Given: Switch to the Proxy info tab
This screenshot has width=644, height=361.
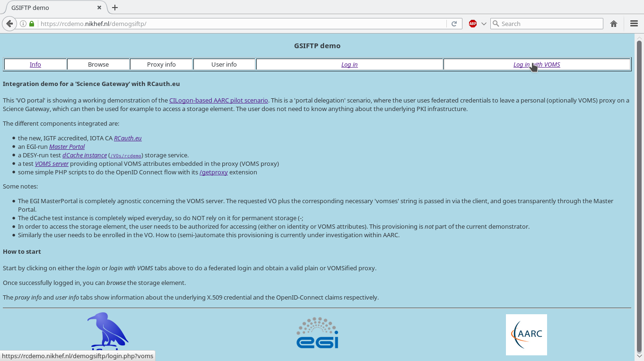Looking at the screenshot, I should (161, 64).
